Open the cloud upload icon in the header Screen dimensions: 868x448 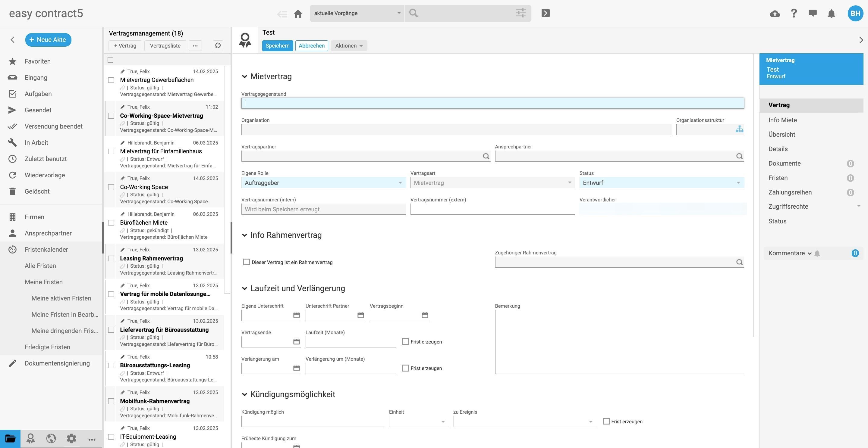(775, 14)
